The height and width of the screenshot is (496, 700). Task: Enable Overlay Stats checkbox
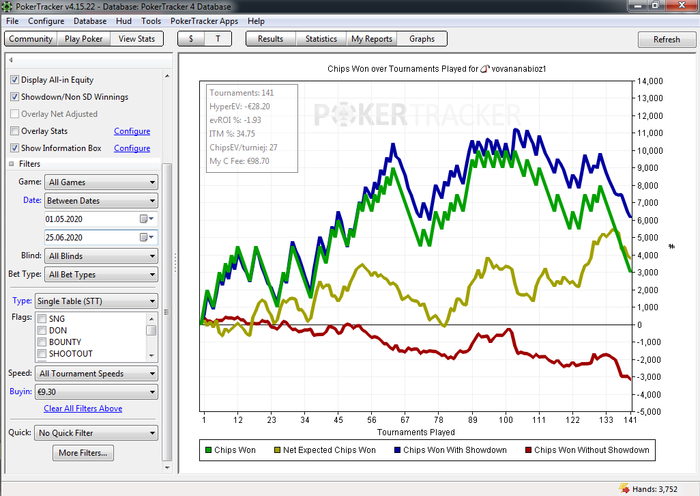(x=14, y=130)
